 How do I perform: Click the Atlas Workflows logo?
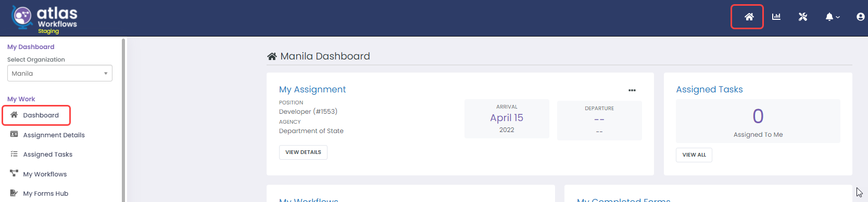[44, 19]
